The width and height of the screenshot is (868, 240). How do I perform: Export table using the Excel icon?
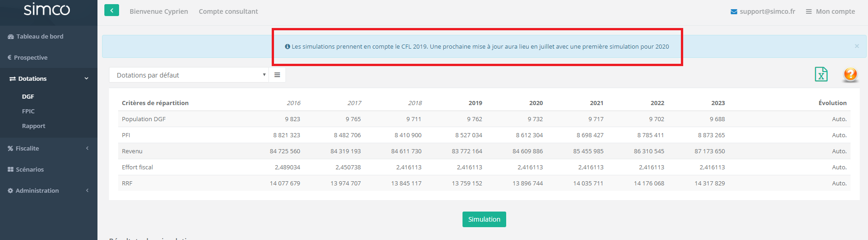pos(821,74)
